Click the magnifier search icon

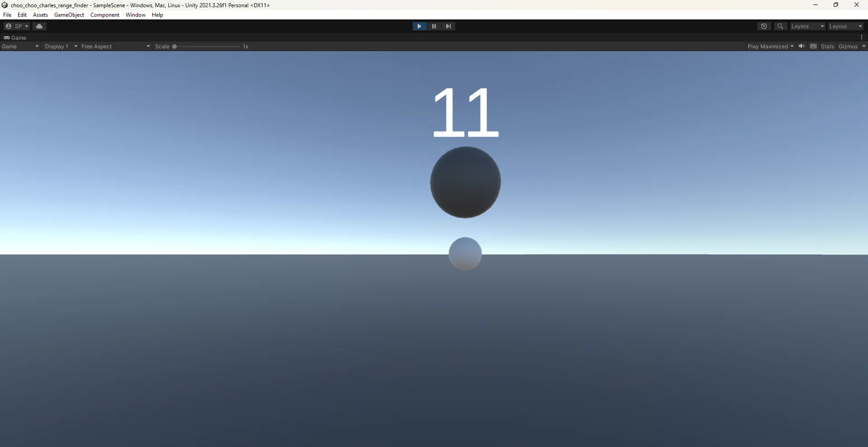point(780,26)
